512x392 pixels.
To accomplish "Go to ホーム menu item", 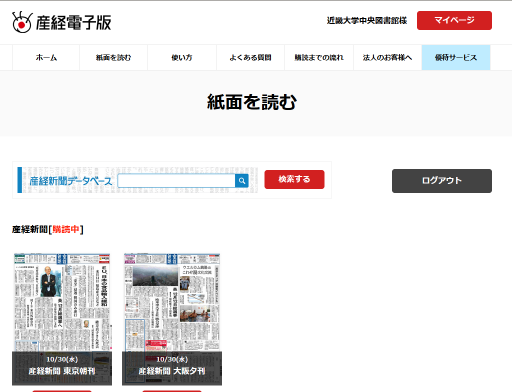I will (x=46, y=58).
